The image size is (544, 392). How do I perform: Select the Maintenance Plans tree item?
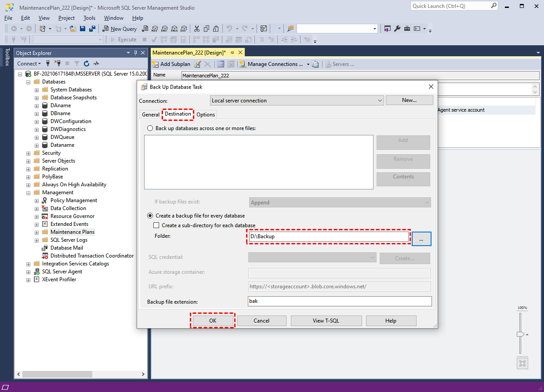pos(73,232)
